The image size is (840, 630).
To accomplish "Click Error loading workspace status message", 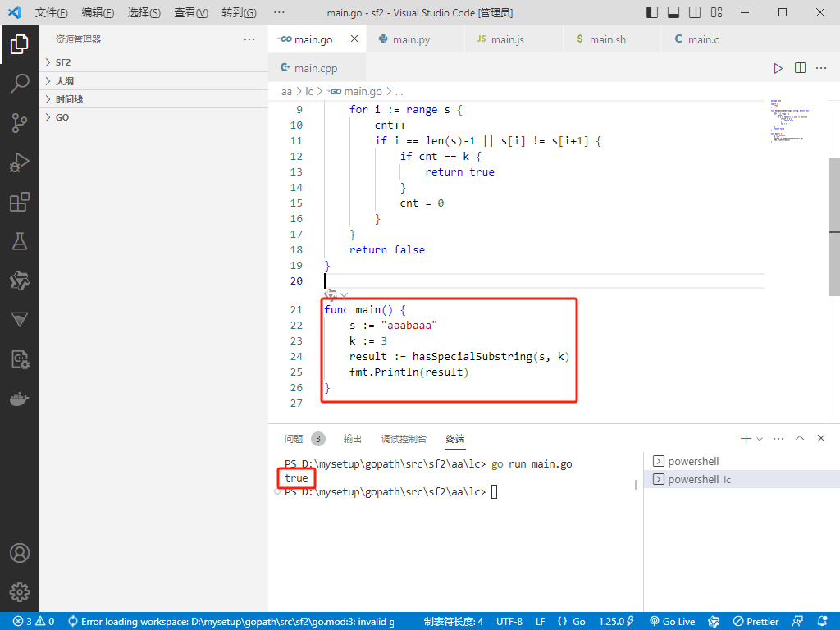I will [231, 622].
